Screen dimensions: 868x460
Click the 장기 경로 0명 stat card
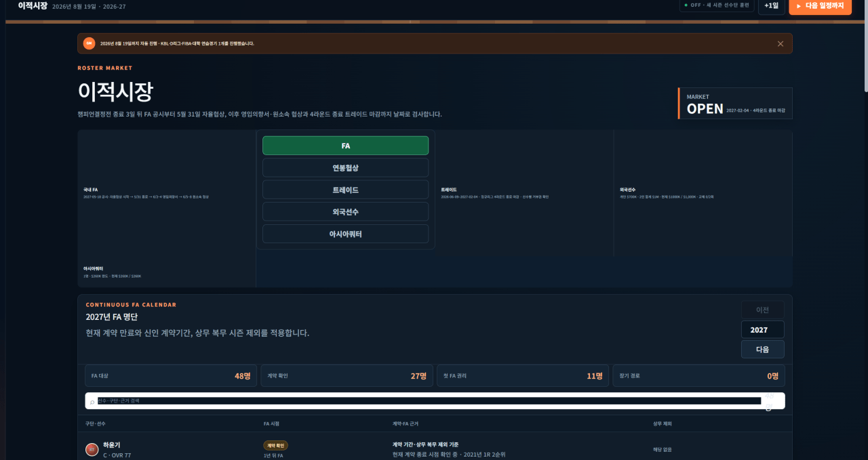click(x=699, y=376)
